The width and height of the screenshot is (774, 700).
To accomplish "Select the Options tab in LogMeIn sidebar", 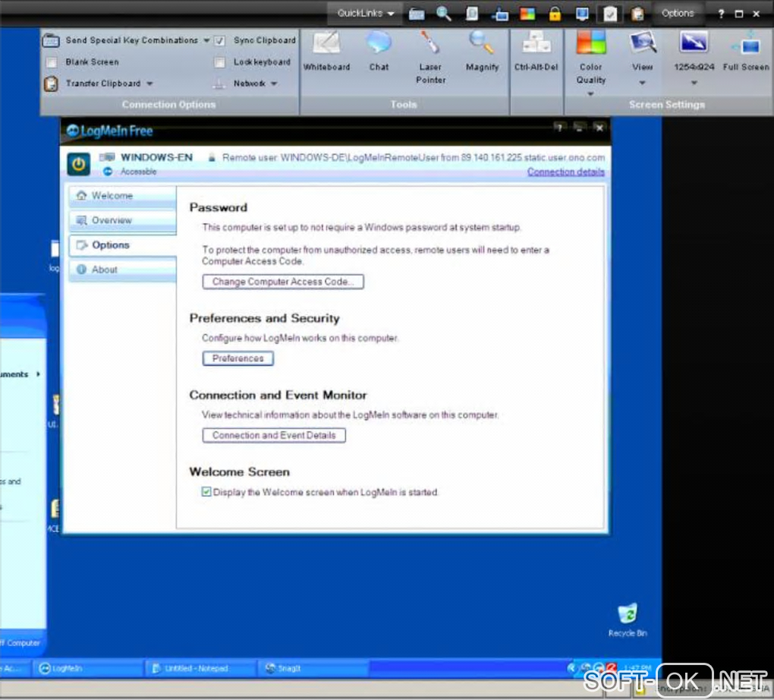I will [x=122, y=245].
